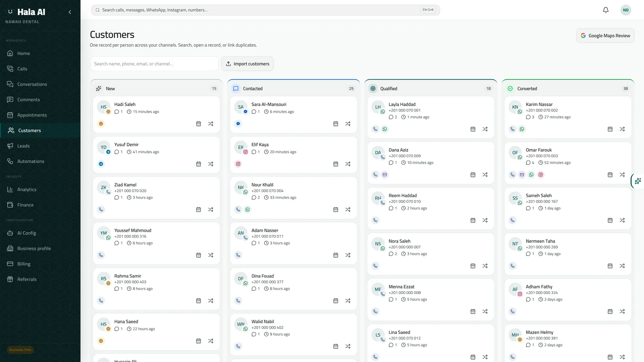Screen dimensions: 644x362
Task: Click the shuffle icon on Karim Nassar card
Action: click(622, 129)
